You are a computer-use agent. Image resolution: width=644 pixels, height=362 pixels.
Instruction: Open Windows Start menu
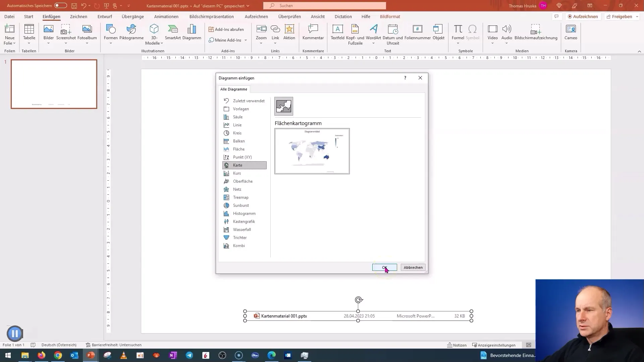(x=8, y=355)
